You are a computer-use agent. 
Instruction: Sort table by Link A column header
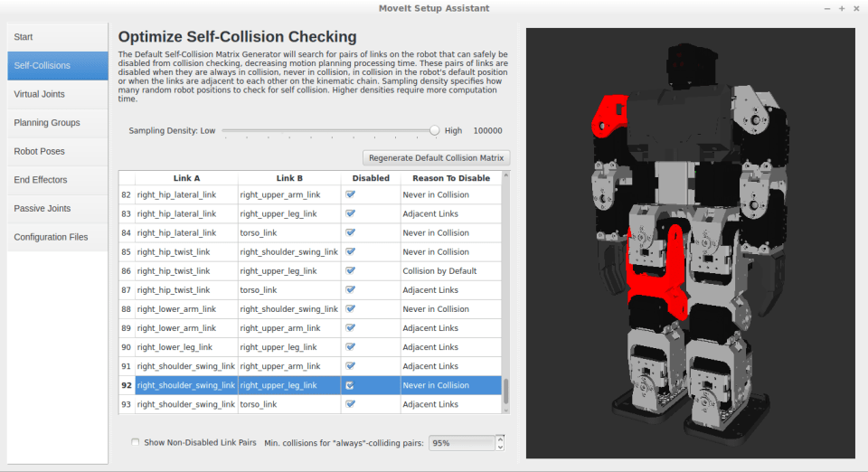tap(186, 178)
